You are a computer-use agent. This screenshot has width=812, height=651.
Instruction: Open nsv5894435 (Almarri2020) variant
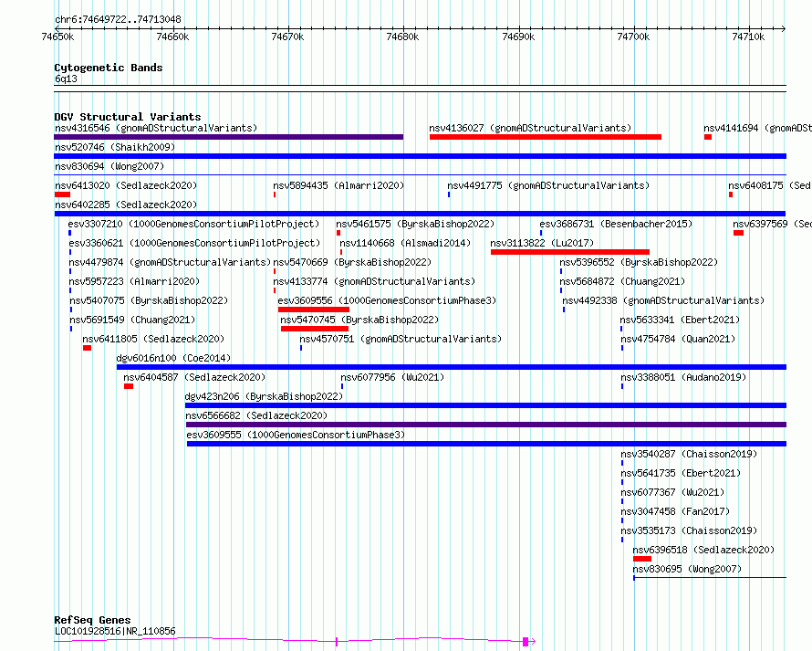(338, 185)
